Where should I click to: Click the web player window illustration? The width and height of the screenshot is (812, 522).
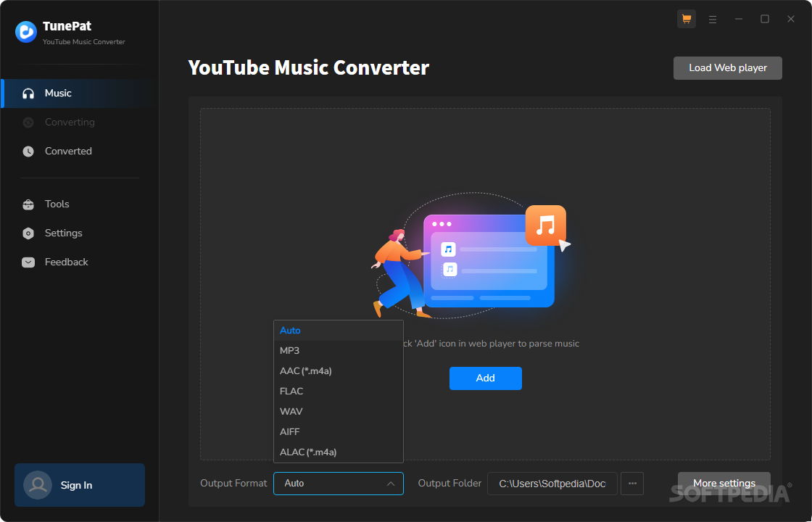[489, 261]
